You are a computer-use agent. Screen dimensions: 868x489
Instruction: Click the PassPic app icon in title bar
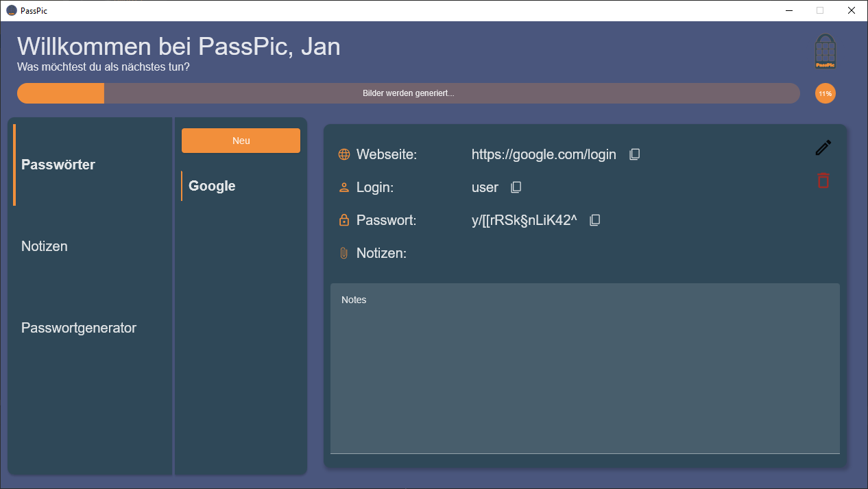[x=11, y=10]
